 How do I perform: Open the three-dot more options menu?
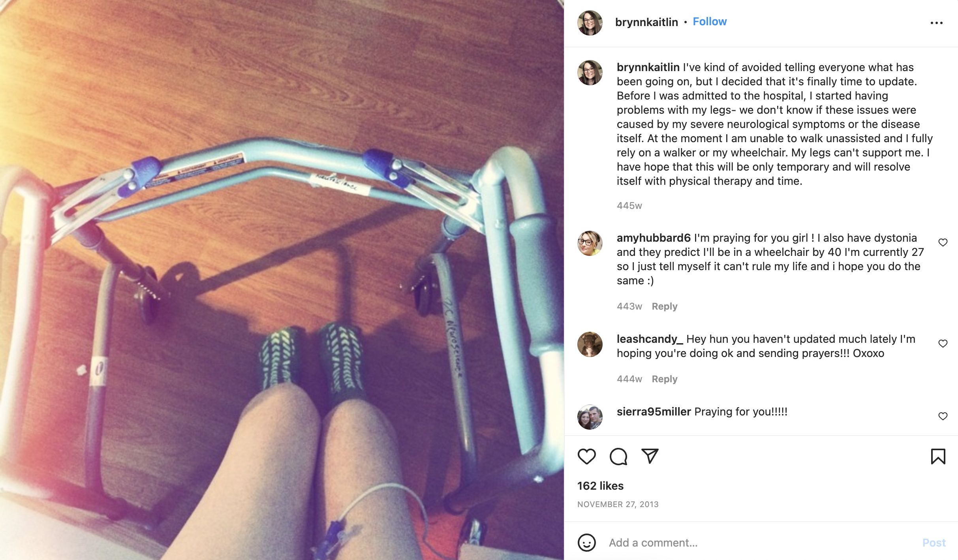pos(936,23)
